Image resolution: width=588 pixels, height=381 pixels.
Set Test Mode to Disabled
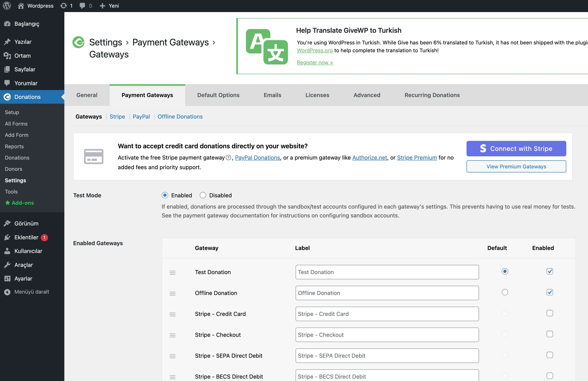[203, 195]
